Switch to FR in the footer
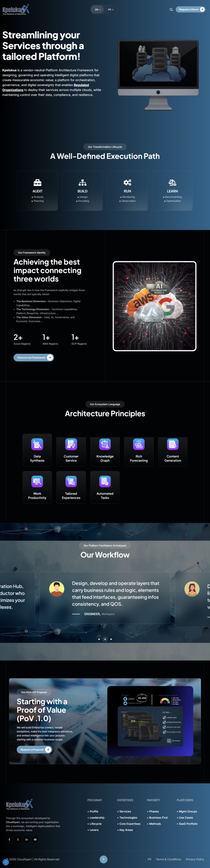Image resolution: width=210 pixels, height=868 pixels. coord(149,859)
